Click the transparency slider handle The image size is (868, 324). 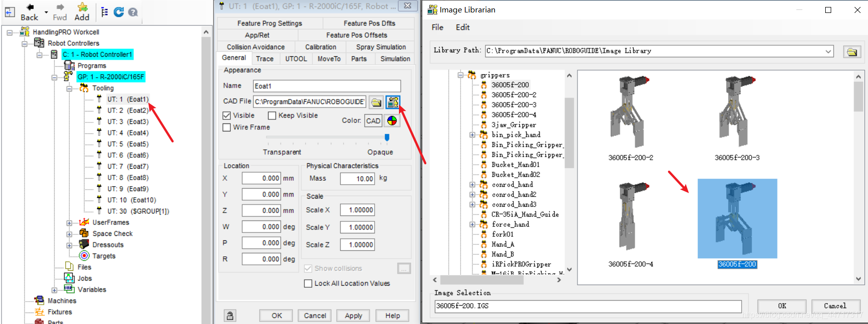tap(387, 137)
